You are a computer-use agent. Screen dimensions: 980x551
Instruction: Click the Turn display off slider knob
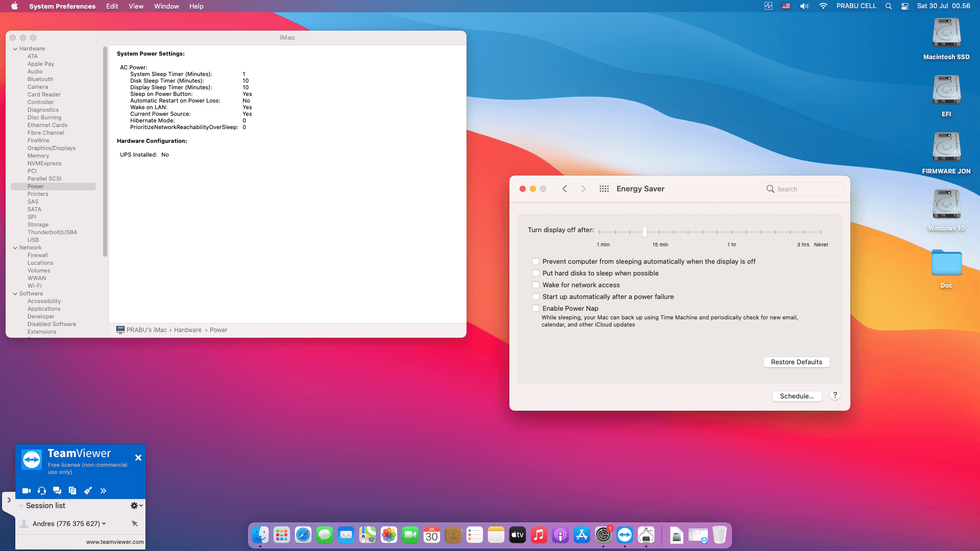[x=645, y=232]
